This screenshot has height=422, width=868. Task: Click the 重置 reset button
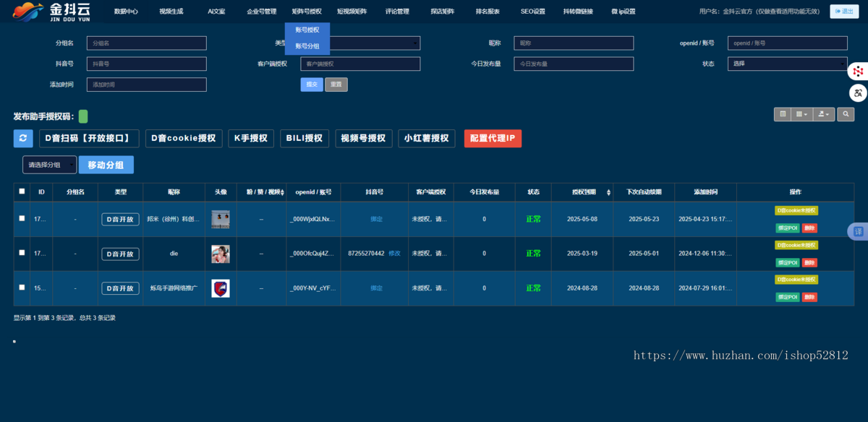point(336,85)
